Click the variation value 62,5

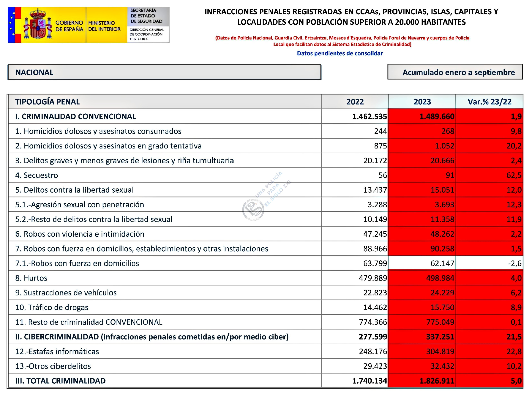[x=514, y=175]
